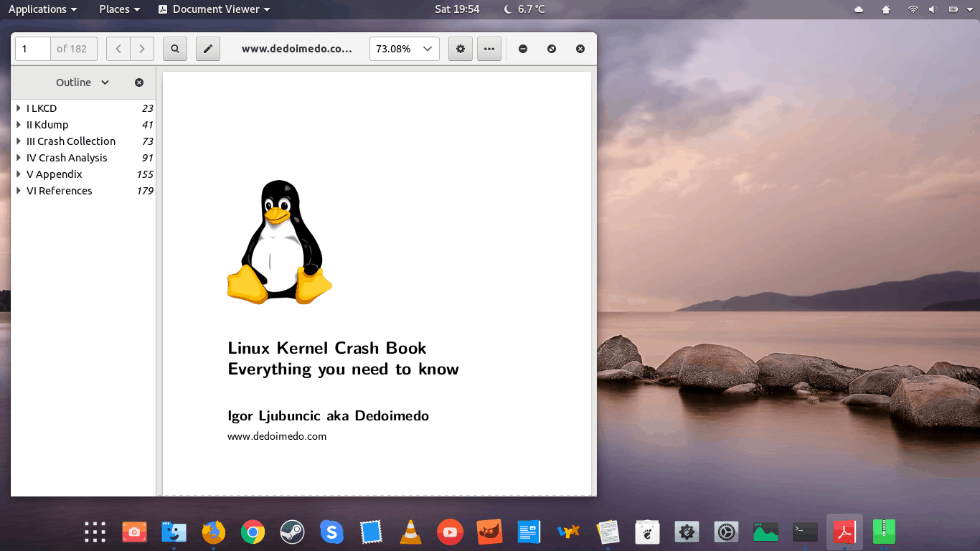This screenshot has height=551, width=980.
Task: Open the blue document writer app in dock
Action: (529, 532)
